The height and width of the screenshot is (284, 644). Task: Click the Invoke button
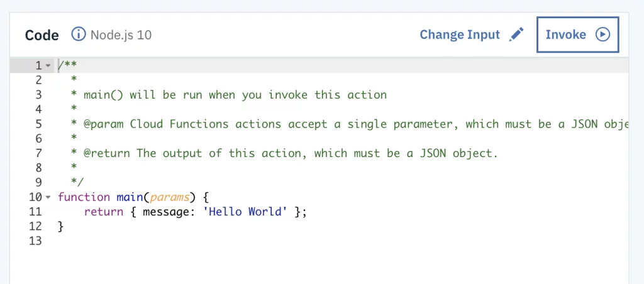coord(577,35)
